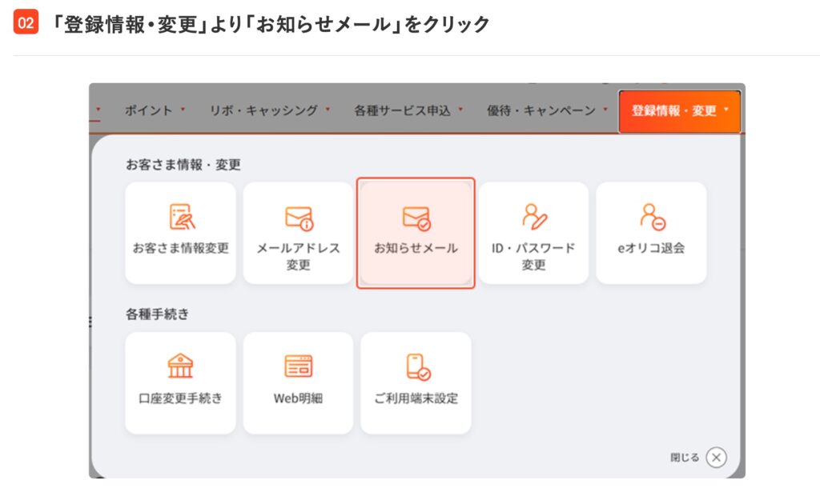The width and height of the screenshot is (820, 504).
Task: Select the お知らせメール label
Action: pyautogui.click(x=416, y=248)
